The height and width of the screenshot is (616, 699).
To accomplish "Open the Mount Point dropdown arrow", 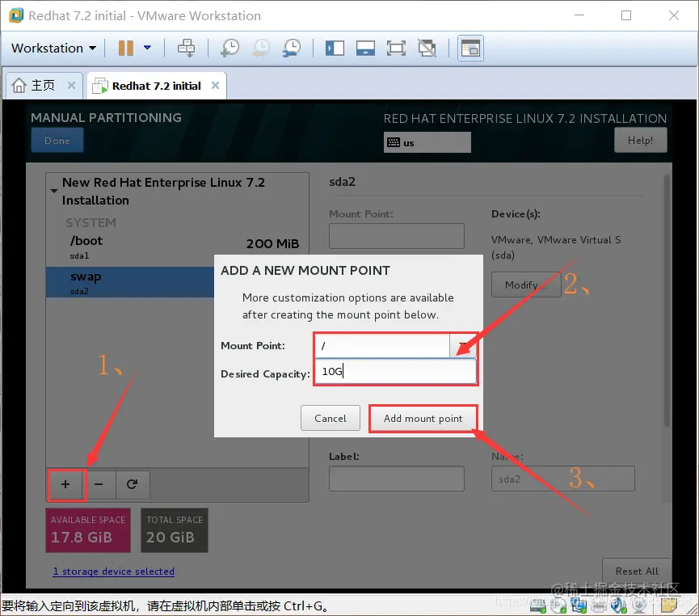I will 463,346.
